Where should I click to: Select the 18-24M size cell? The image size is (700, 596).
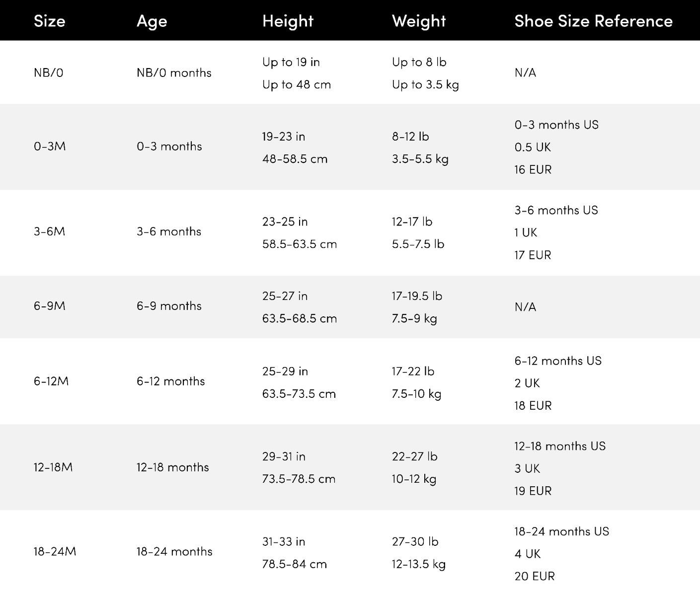coord(55,552)
